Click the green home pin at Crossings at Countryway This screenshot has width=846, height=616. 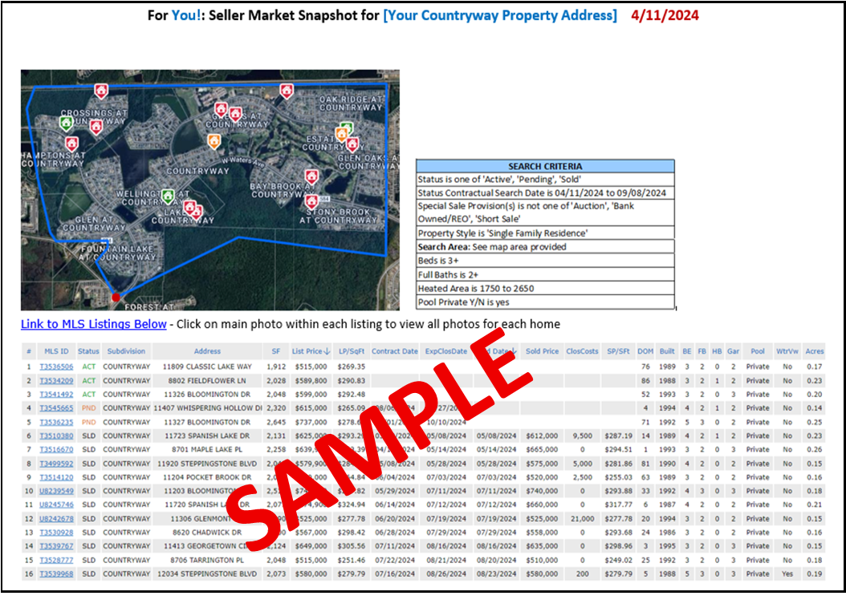(x=66, y=124)
